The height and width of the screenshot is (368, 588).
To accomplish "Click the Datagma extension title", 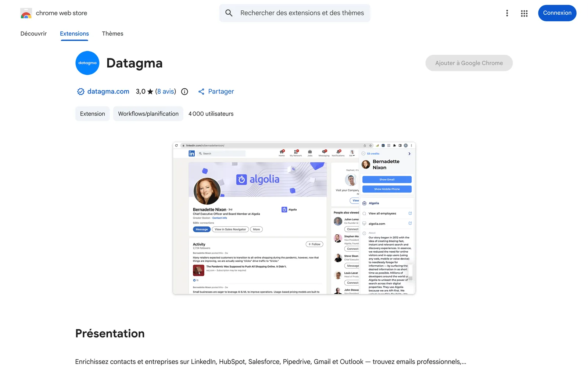I will pos(134,63).
